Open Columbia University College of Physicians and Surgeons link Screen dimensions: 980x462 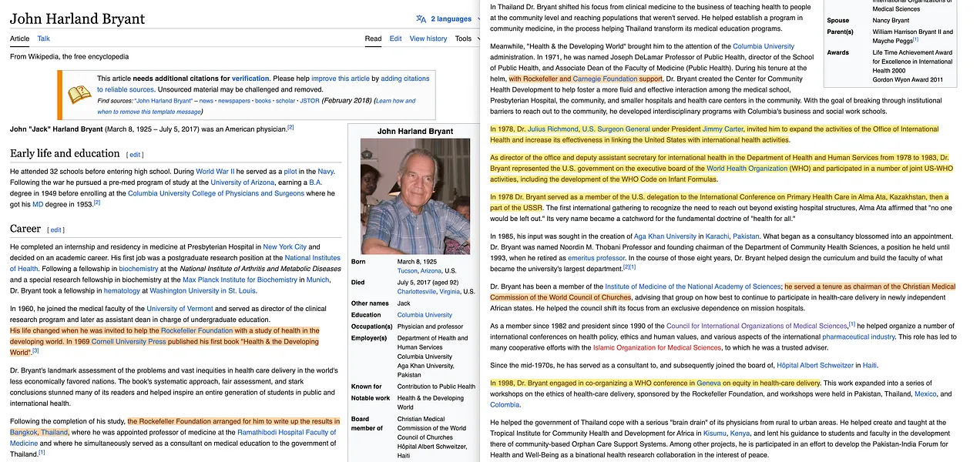coord(215,193)
